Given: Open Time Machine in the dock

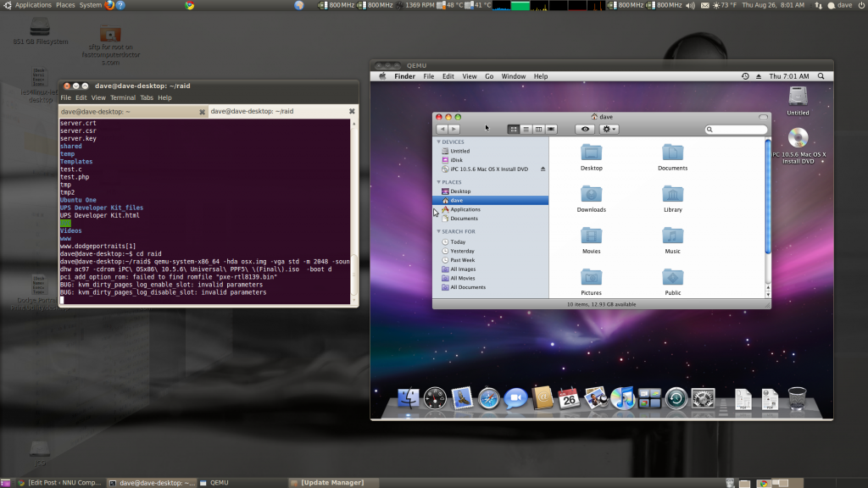Looking at the screenshot, I should point(676,397).
